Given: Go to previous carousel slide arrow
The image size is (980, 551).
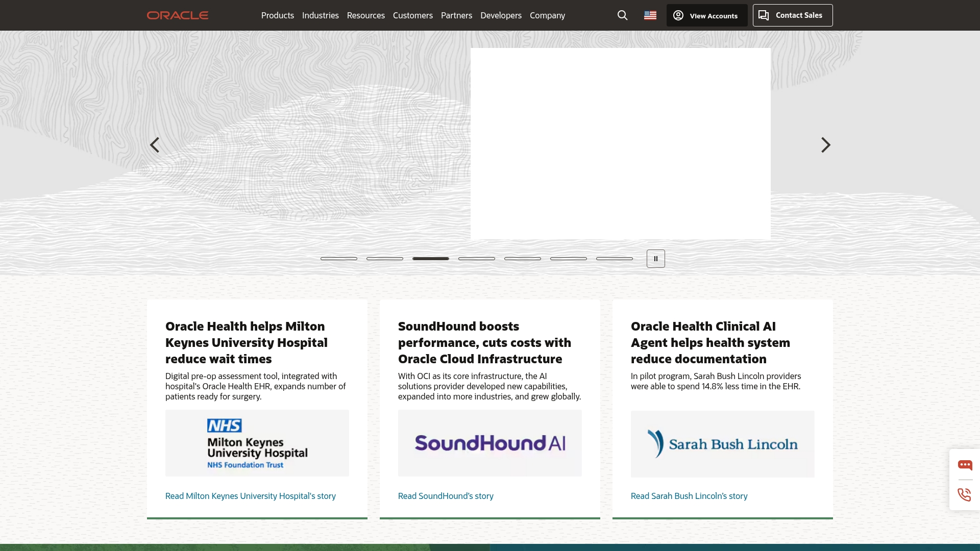Looking at the screenshot, I should point(155,145).
